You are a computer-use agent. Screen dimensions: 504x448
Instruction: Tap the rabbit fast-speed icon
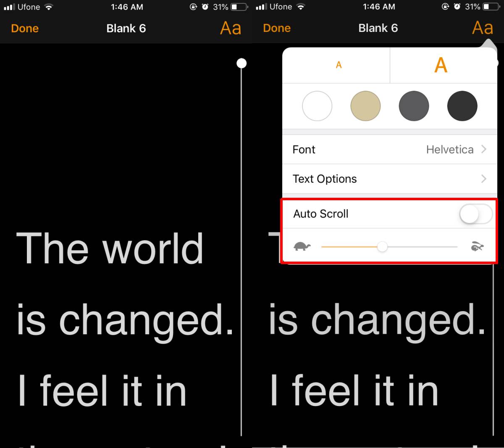477,246
